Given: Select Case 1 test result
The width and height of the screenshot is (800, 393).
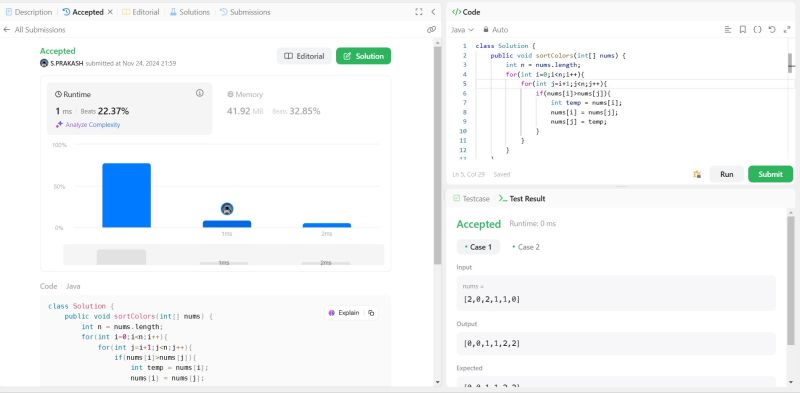Looking at the screenshot, I should click(478, 247).
